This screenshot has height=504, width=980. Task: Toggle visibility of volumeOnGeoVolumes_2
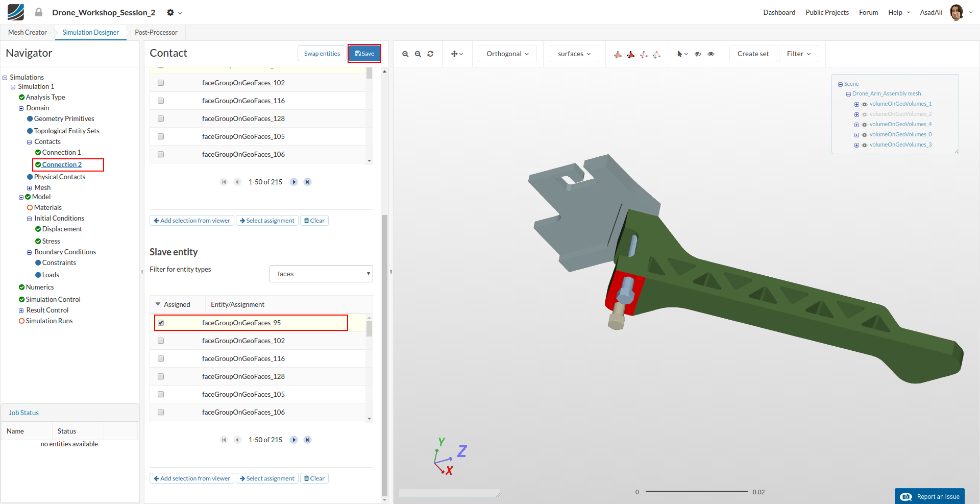(865, 114)
